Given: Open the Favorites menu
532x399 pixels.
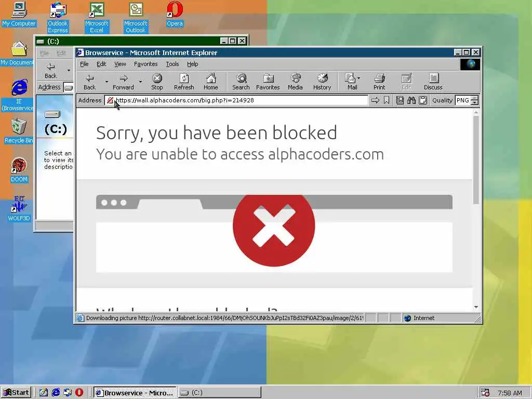Looking at the screenshot, I should [145, 64].
